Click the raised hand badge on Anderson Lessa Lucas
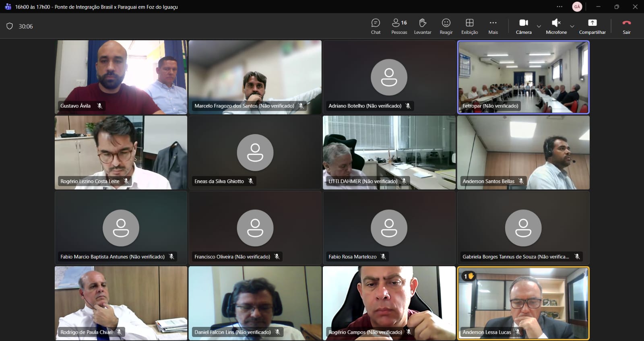644x341 pixels. coord(469,276)
